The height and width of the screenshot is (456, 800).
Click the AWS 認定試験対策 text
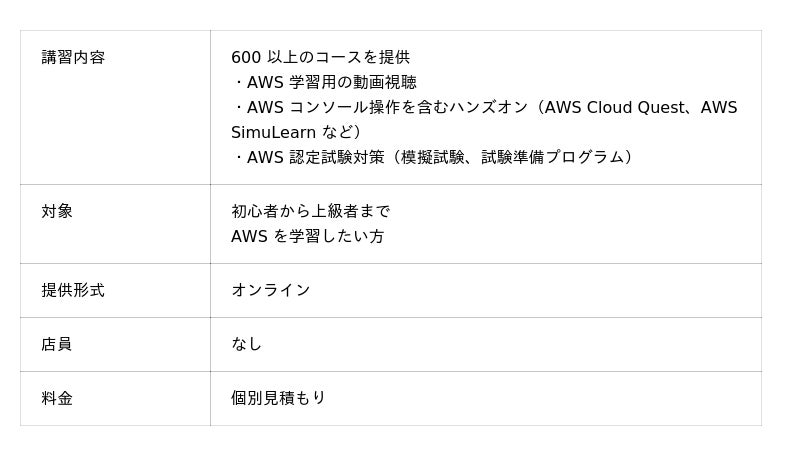315,158
